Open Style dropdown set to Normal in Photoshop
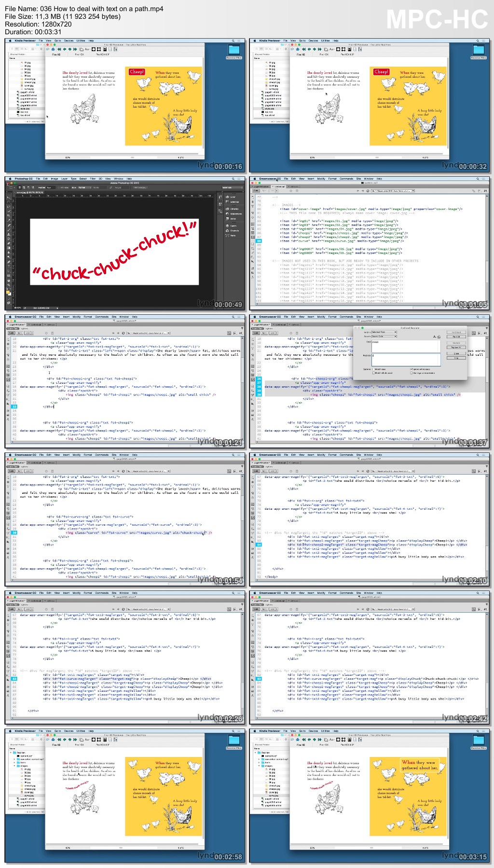494x868 pixels. pos(84,188)
